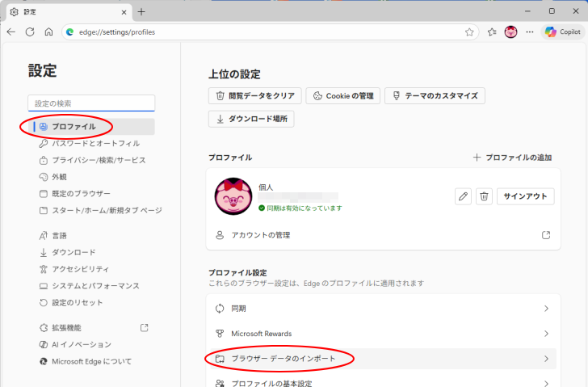
Task: Open Microsoft Edge について page
Action: point(91,361)
